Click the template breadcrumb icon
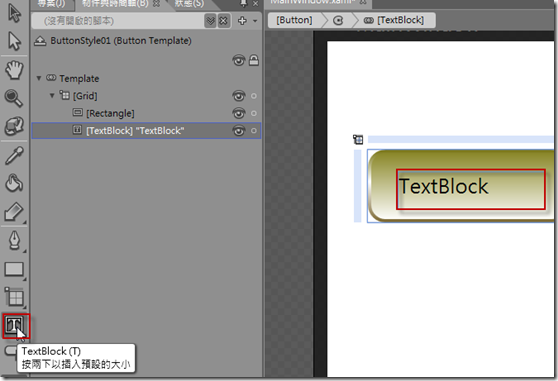 [x=338, y=21]
